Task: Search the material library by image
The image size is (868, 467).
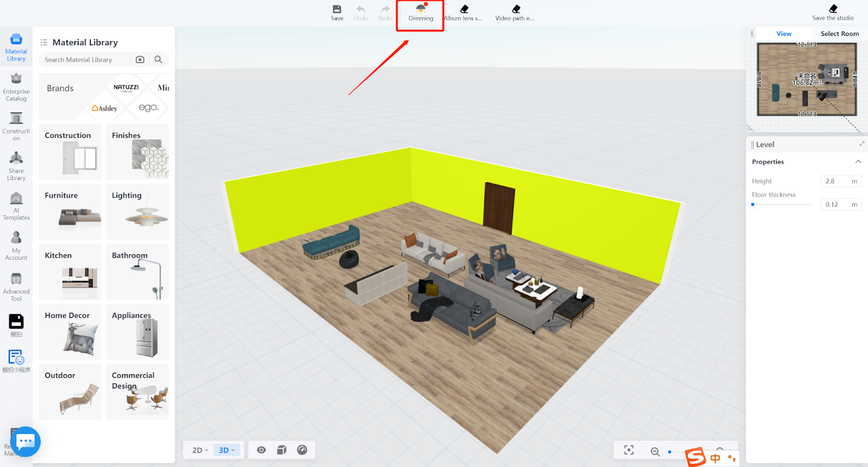Action: (x=140, y=60)
